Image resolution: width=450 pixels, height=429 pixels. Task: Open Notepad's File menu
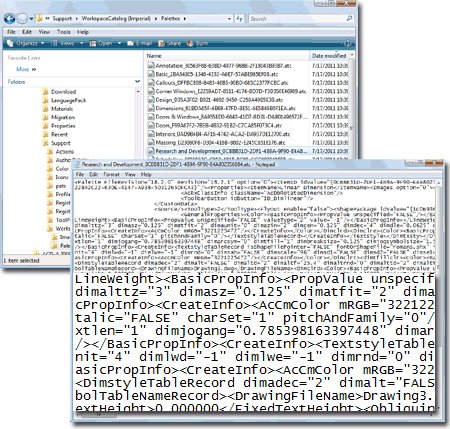point(80,174)
